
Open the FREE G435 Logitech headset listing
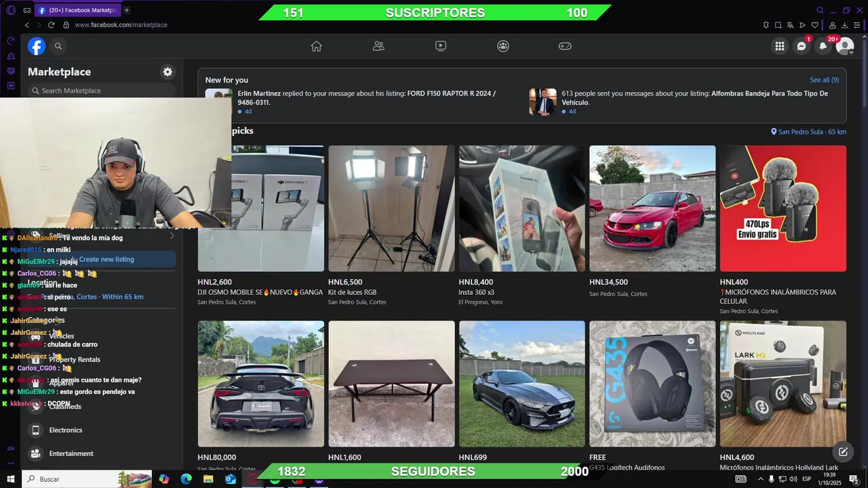point(652,384)
